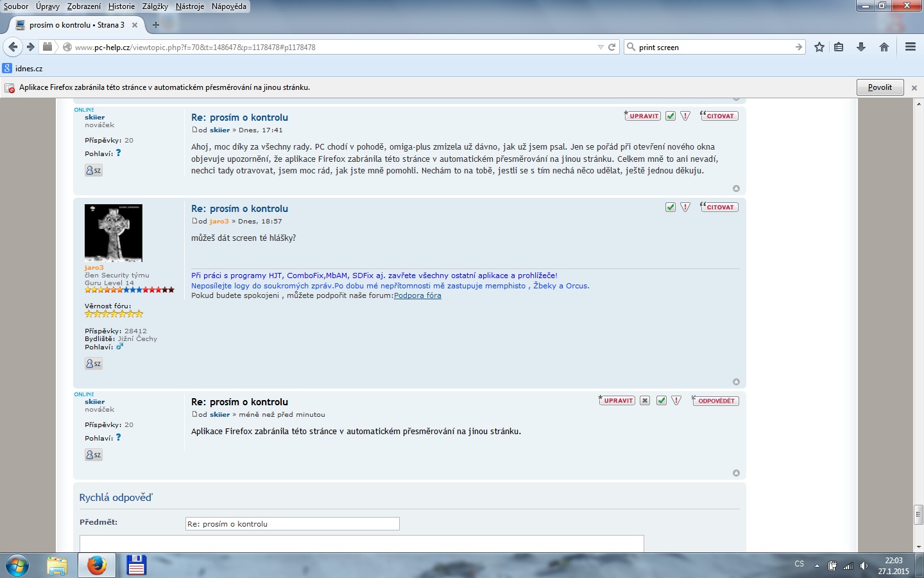Click the green checkmark in skiier's 17:41 post
This screenshot has width=924, height=578.
671,116
